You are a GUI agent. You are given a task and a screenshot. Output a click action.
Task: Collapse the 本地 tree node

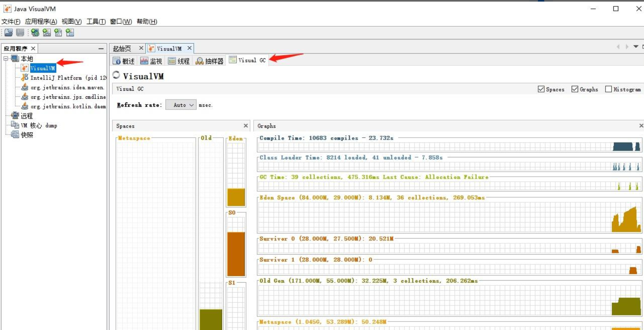(x=6, y=59)
